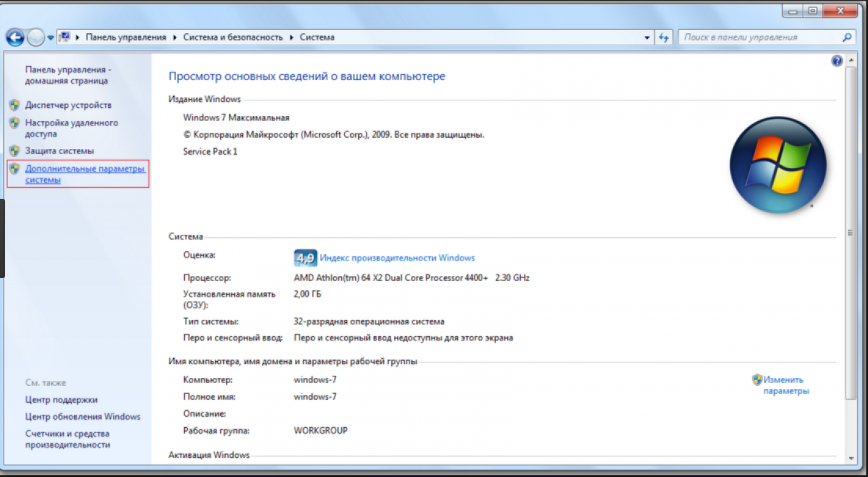868x477 pixels.
Task: Click the vertical scrollbar down arrow
Action: point(850,456)
